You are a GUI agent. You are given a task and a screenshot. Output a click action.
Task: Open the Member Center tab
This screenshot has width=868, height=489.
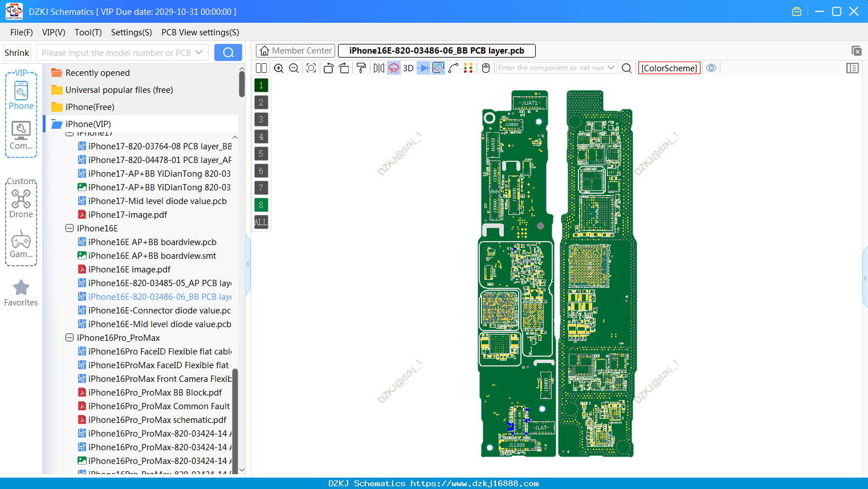tap(296, 51)
